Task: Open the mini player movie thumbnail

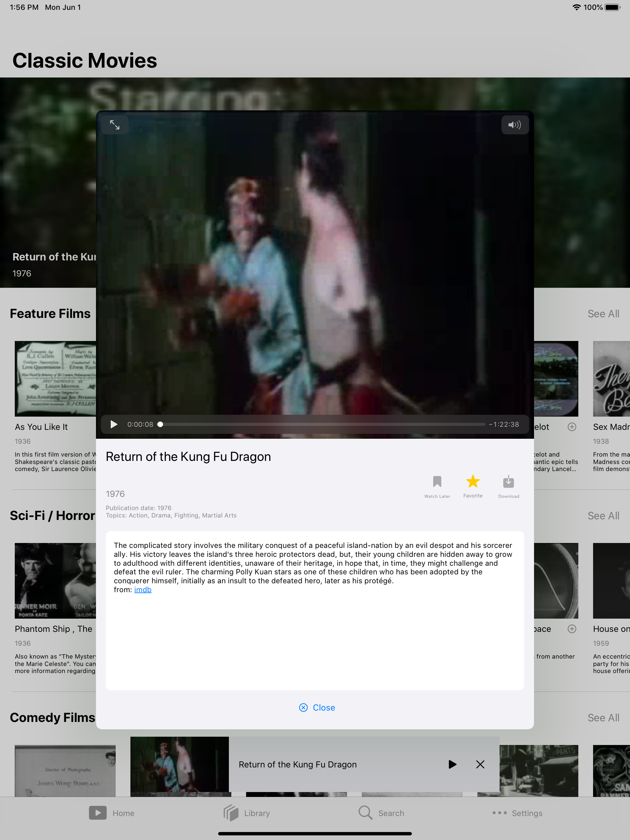Action: click(179, 764)
